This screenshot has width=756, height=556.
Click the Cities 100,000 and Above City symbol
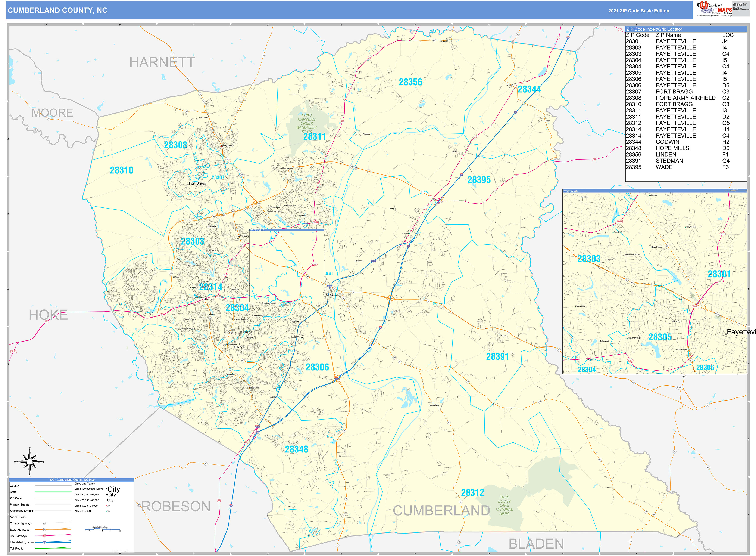pos(113,489)
